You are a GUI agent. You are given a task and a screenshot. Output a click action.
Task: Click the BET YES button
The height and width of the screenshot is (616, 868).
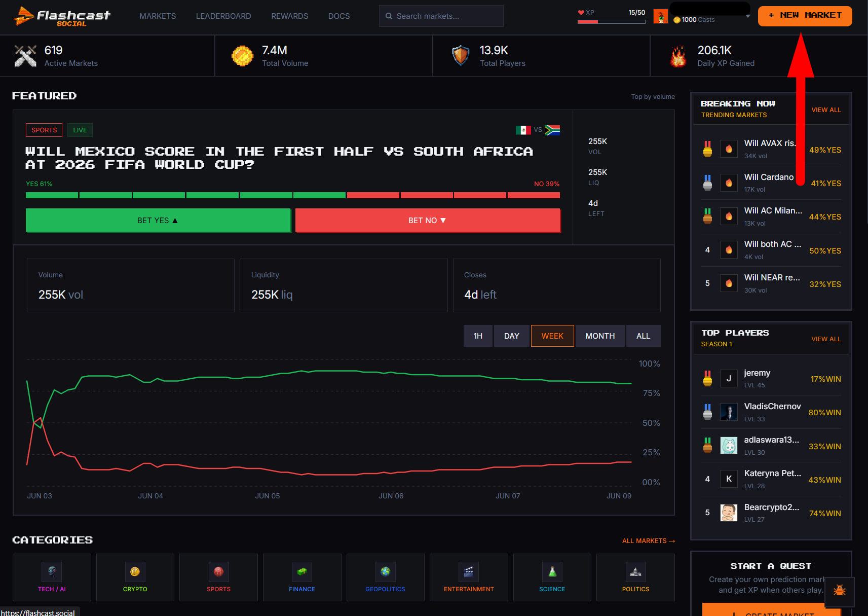pos(158,221)
